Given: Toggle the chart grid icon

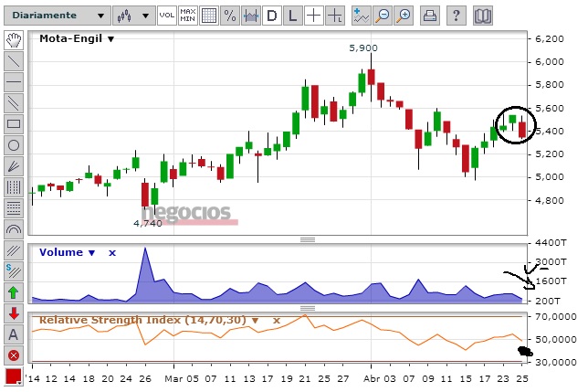Looking at the screenshot, I should tap(209, 16).
